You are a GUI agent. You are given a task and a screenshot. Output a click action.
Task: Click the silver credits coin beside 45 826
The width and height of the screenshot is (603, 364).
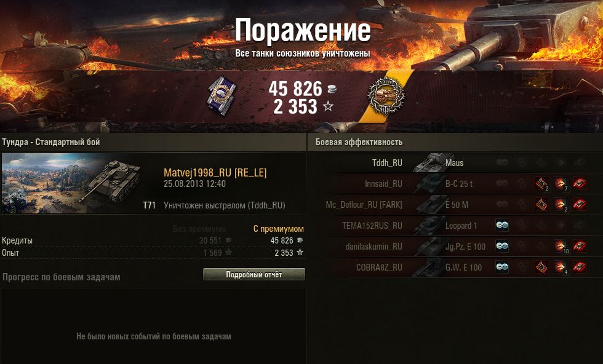click(332, 89)
